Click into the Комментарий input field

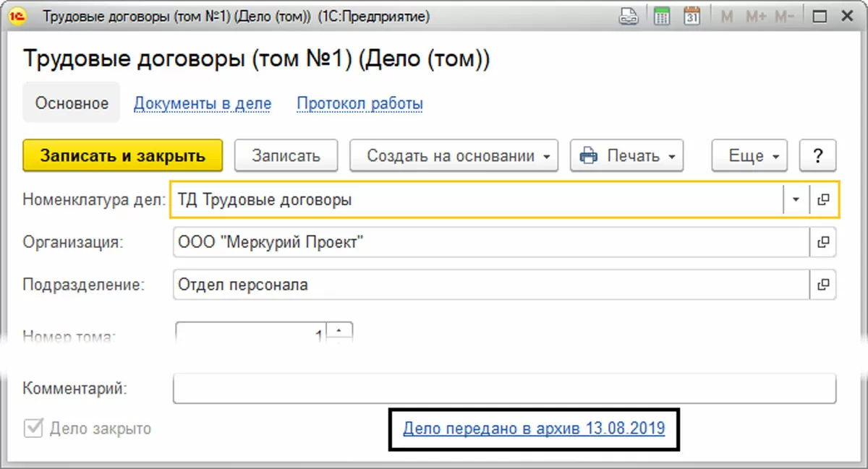tap(504, 388)
